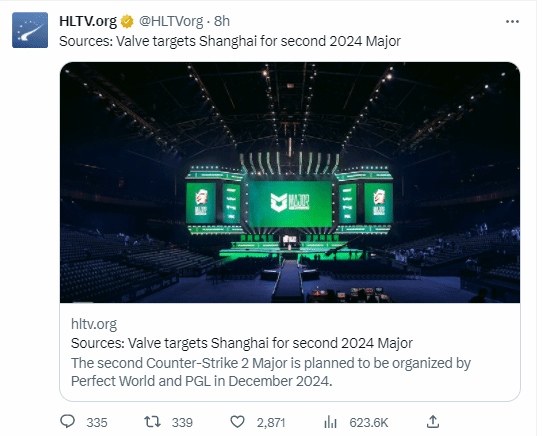Click the hltv.org domain in card
Screen dimensions: 543x436
94,324
